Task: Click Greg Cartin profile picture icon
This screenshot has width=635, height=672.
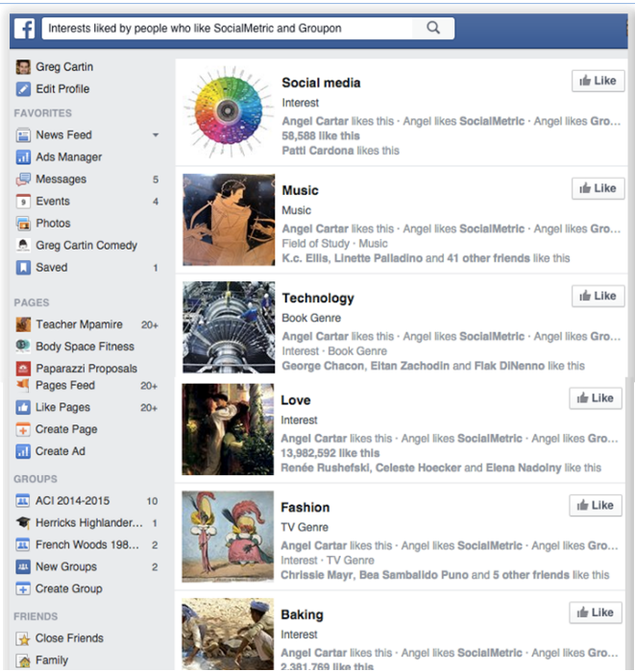Action: [x=23, y=67]
